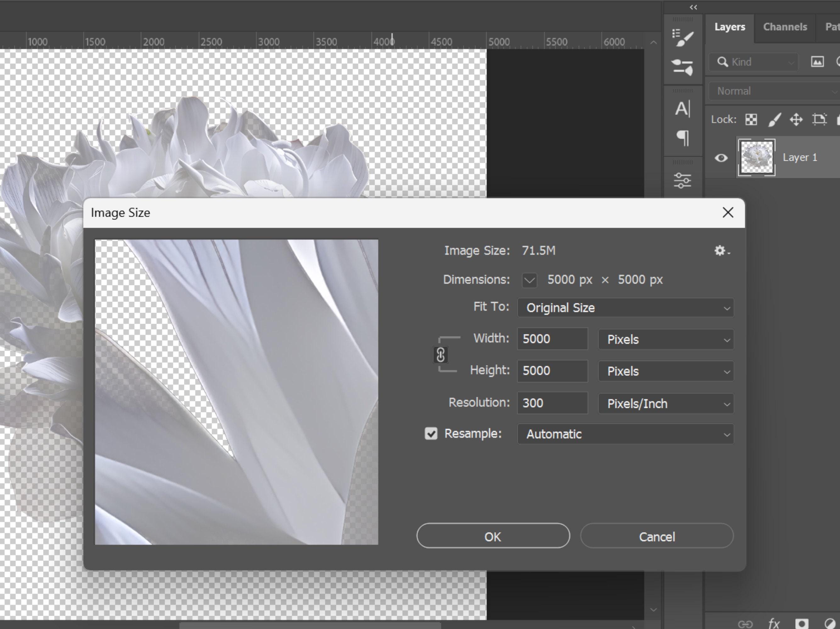Screen dimensions: 840x629
Task: Open the Height units Pixels dropdown
Action: coord(666,371)
